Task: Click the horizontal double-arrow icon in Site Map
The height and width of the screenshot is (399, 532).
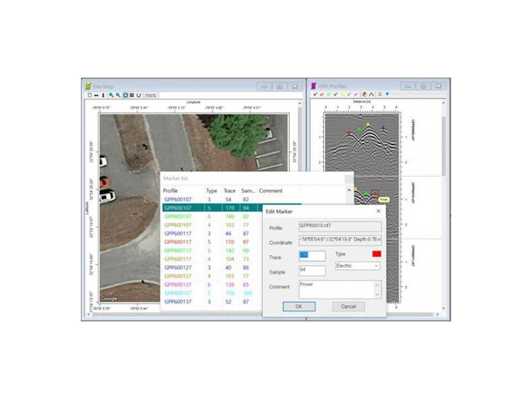Action: click(96, 95)
